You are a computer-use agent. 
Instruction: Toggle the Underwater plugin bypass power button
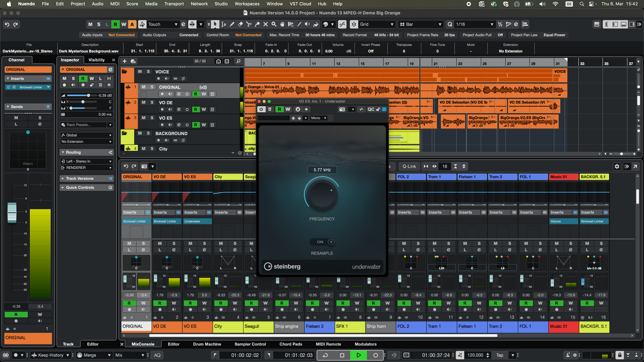261,109
